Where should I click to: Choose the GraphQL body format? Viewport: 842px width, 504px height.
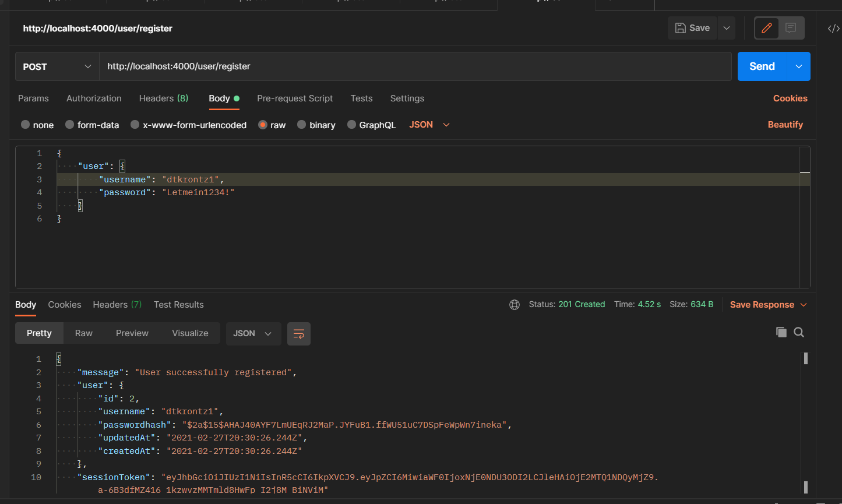371,125
